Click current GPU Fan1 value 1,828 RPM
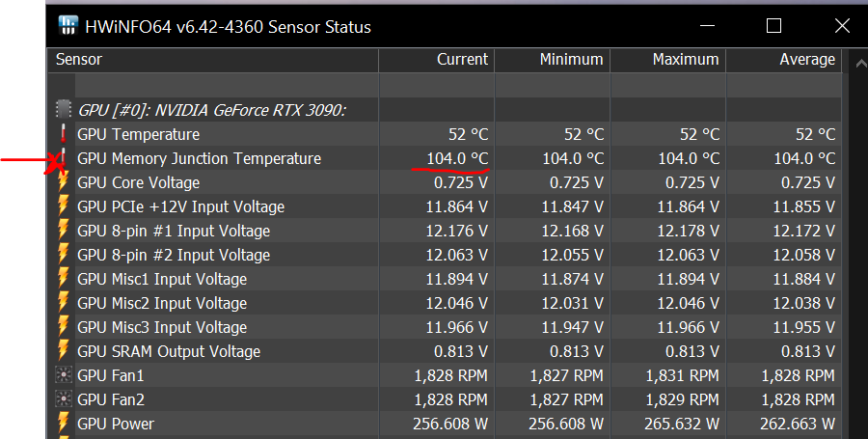Screen dimensions: 868x439 pos(451,375)
